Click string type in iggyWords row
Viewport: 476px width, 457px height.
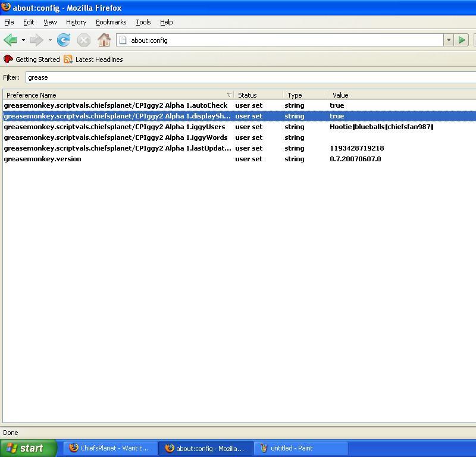click(x=294, y=137)
